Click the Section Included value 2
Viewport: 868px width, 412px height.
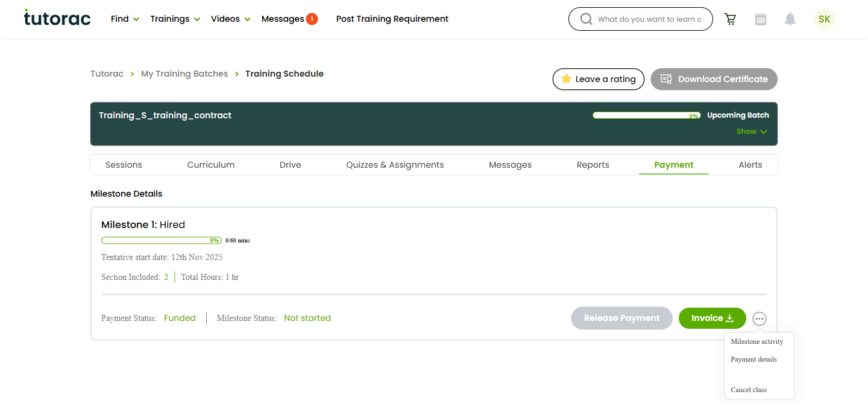166,277
